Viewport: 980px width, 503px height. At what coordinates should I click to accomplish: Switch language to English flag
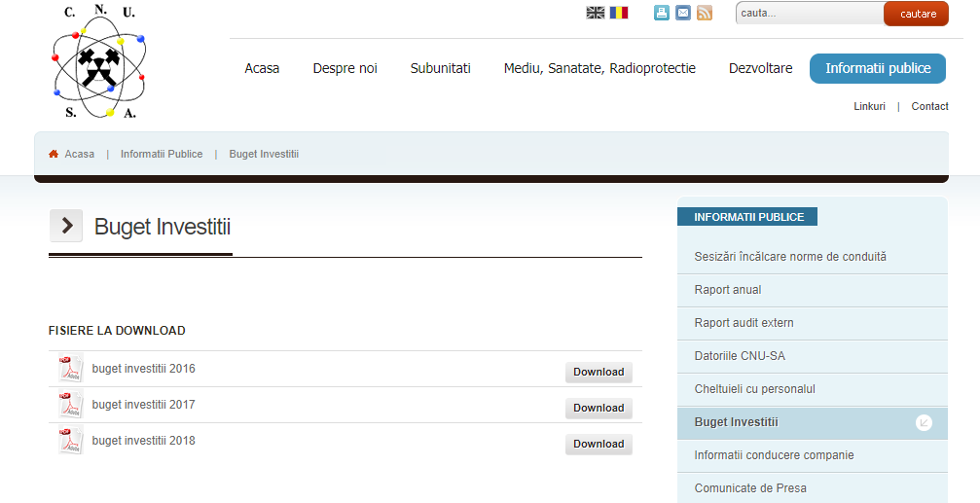(x=596, y=13)
